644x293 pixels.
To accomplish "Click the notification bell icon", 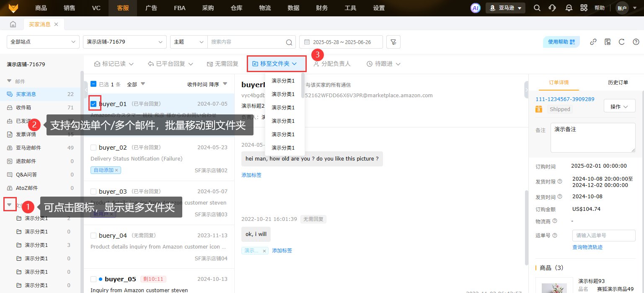I will pos(569,8).
